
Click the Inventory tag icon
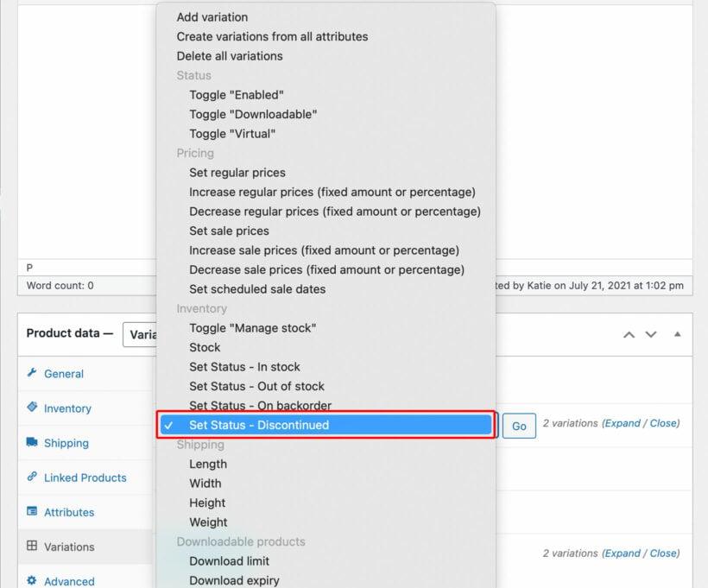pos(32,407)
